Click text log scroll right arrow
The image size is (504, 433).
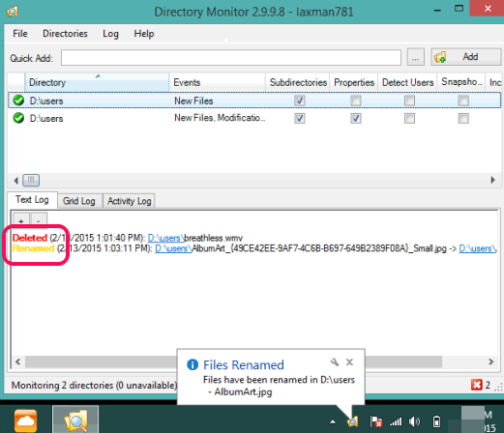point(490,361)
